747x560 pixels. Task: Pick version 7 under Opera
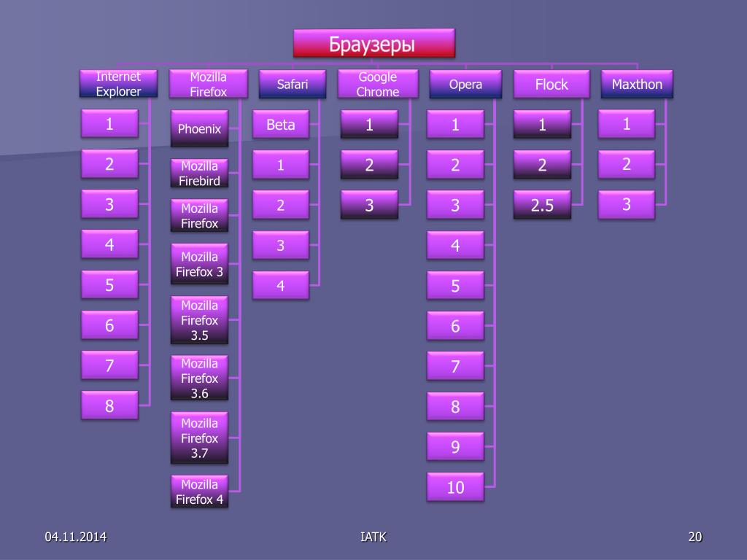pos(455,366)
